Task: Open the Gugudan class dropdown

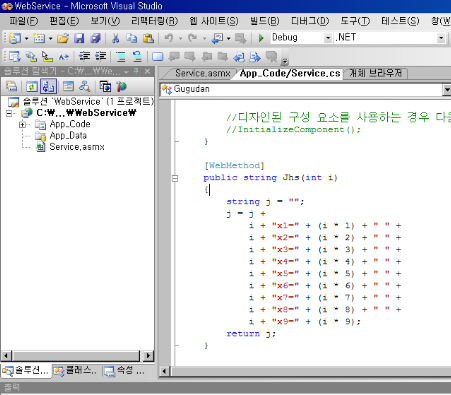Action: point(447,89)
